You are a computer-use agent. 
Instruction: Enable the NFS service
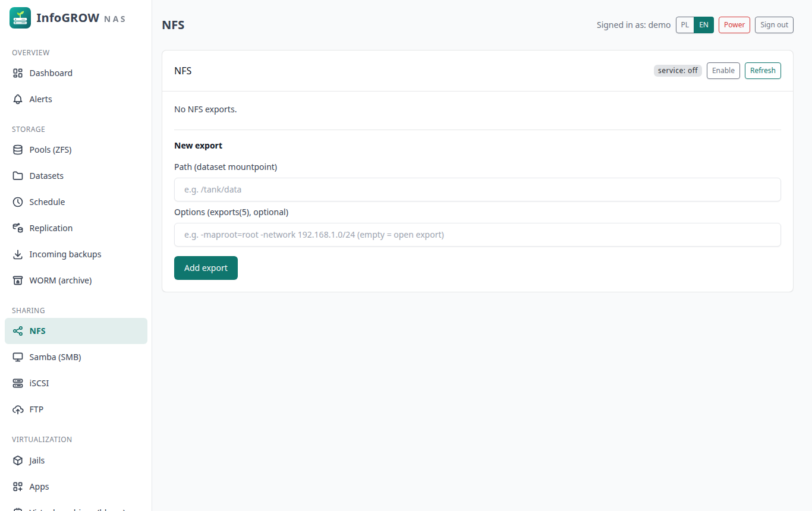[723, 71]
